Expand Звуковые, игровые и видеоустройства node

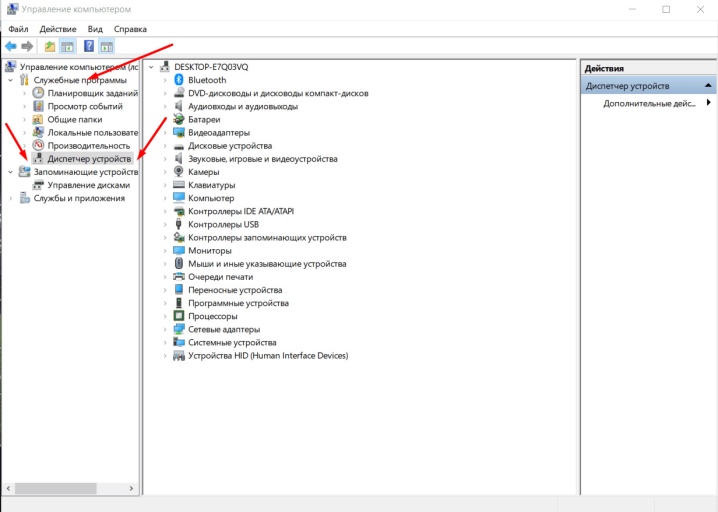(x=165, y=159)
